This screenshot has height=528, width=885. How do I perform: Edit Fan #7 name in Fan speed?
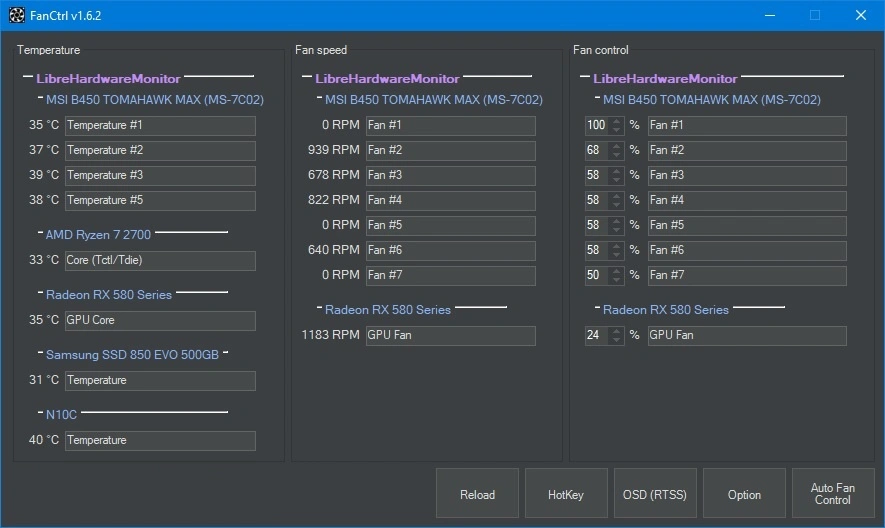click(x=450, y=275)
